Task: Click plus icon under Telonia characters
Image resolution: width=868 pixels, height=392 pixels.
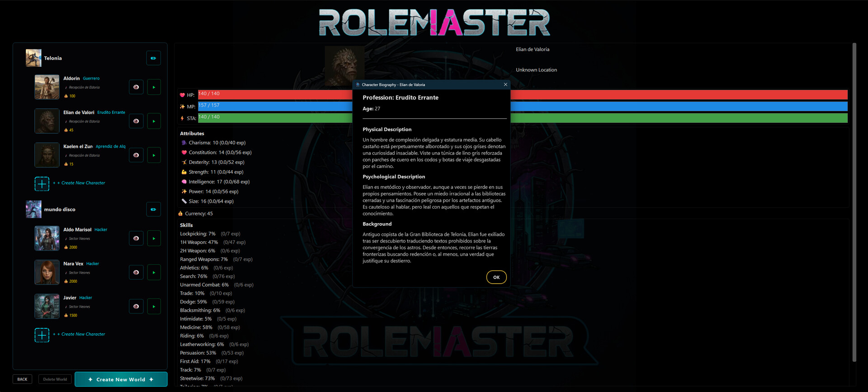Action: (x=42, y=184)
